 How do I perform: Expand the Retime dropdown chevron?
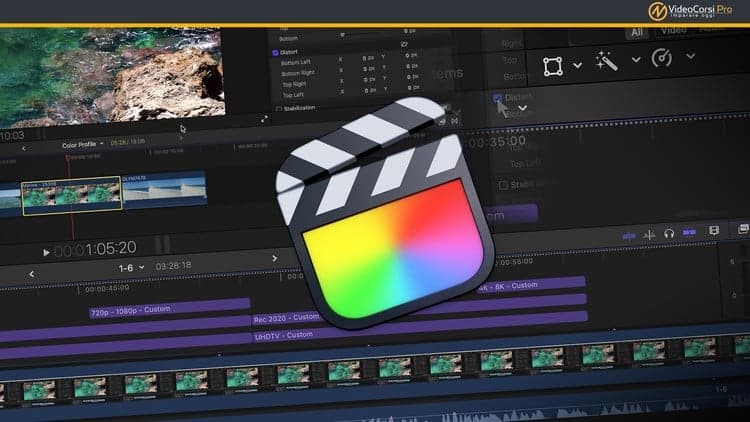click(x=690, y=56)
